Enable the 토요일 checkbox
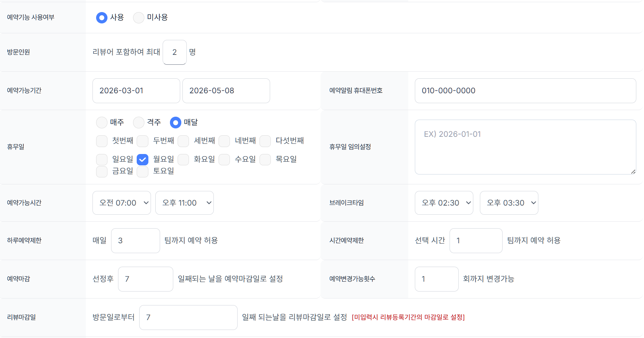This screenshot has width=644, height=338. (x=143, y=171)
